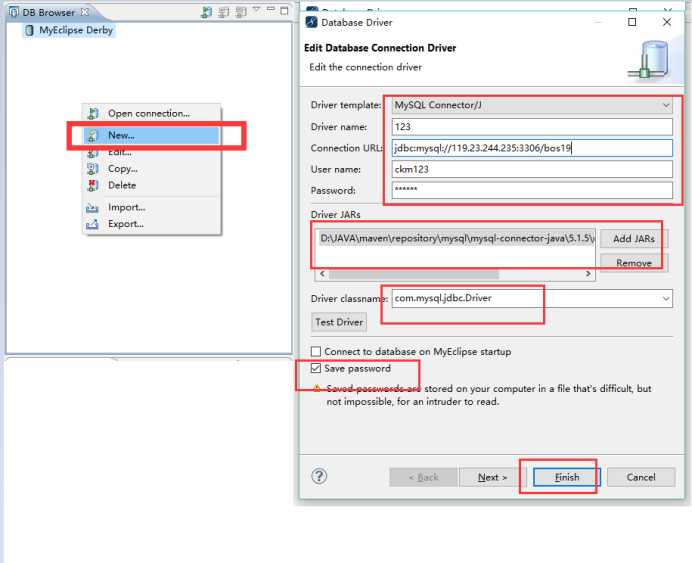Viewport: 692px width, 563px height.
Task: Choose New... from the context menu
Action: [151, 135]
